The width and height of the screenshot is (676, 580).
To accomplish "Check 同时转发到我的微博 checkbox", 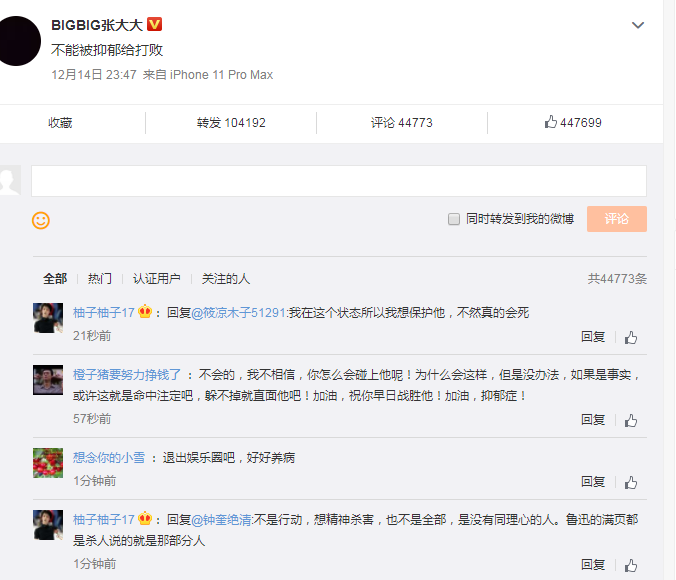I will click(454, 219).
